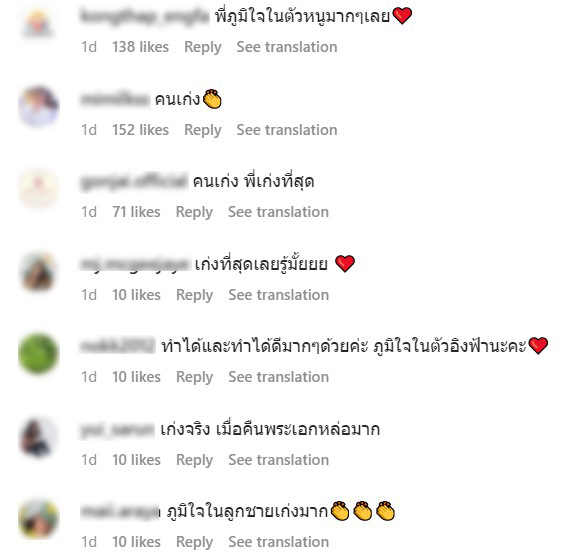See translation of the 138-likes comment
Screen dimensions: 567x552
pyautogui.click(x=287, y=47)
